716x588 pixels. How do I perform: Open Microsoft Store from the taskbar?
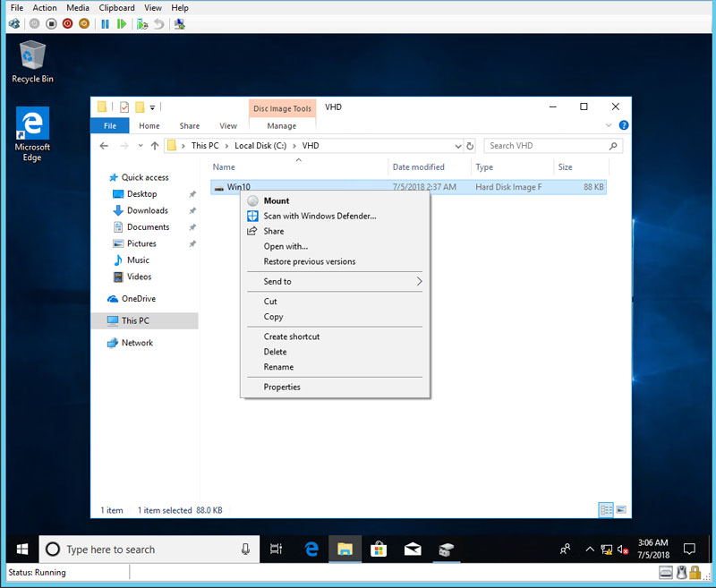pos(378,549)
